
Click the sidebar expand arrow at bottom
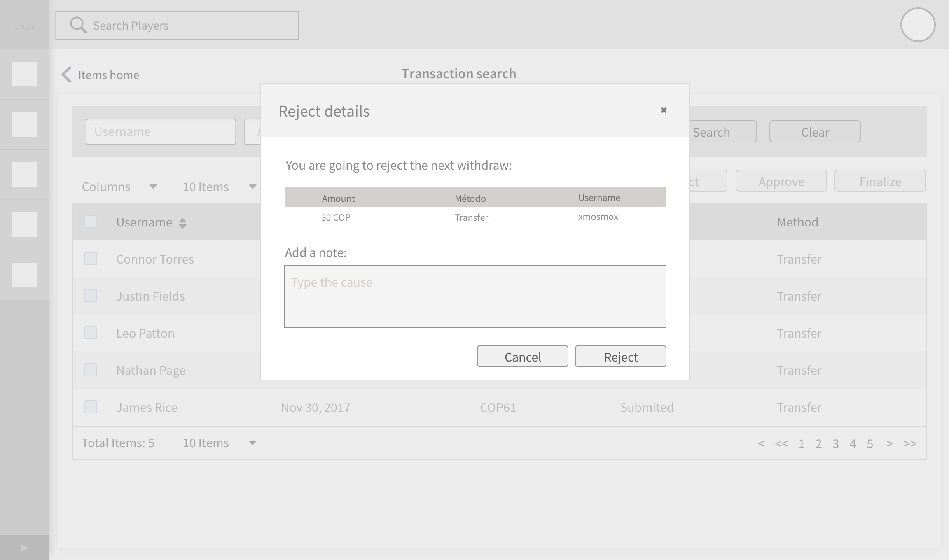click(24, 548)
